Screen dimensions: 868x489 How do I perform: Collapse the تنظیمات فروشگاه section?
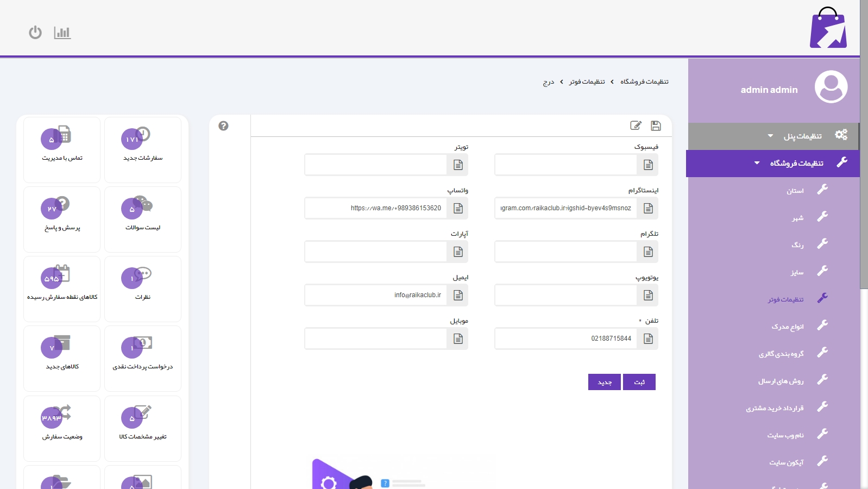click(x=796, y=164)
